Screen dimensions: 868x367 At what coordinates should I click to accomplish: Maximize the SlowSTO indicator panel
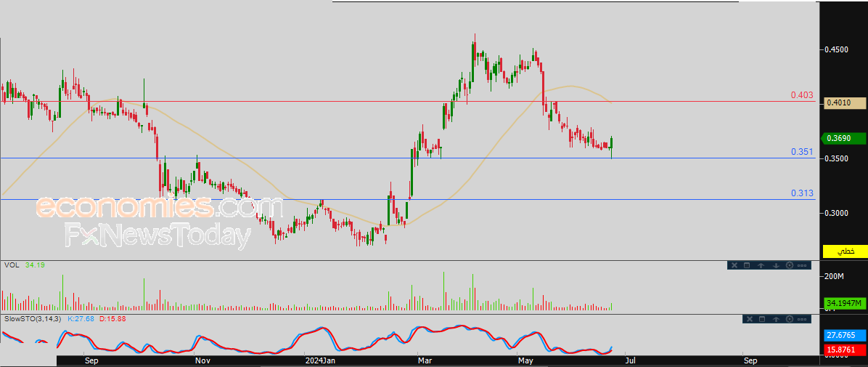pos(762,319)
